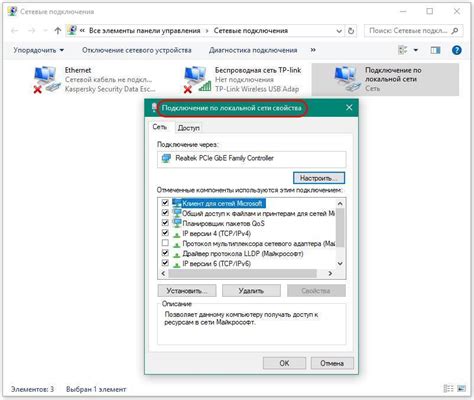Click Все элементы панели управления breadcrumb
The height and width of the screenshot is (400, 474).
point(145,31)
